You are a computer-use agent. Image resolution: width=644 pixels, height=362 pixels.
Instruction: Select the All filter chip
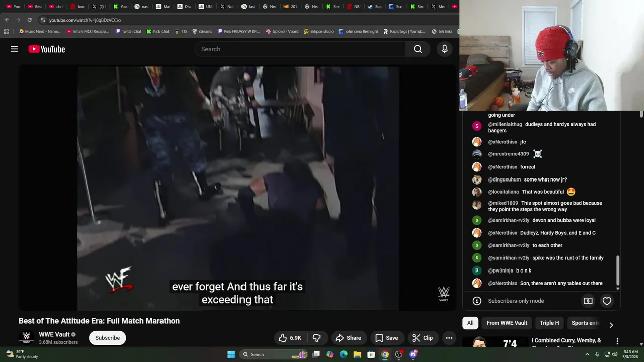coord(470,323)
